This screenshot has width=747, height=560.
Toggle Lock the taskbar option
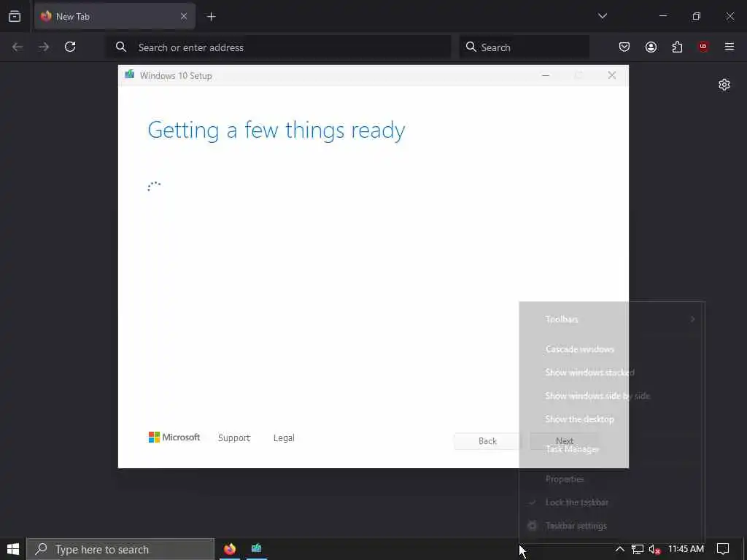(x=612, y=502)
